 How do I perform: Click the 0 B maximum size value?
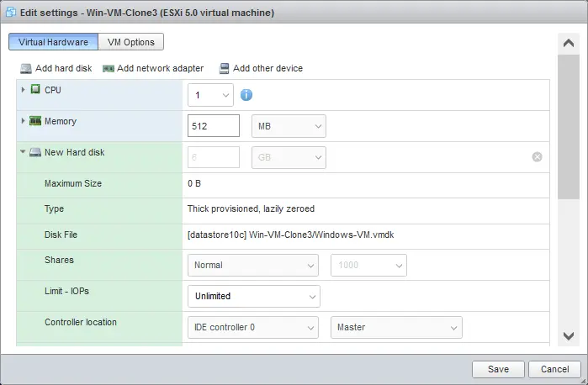(x=194, y=183)
